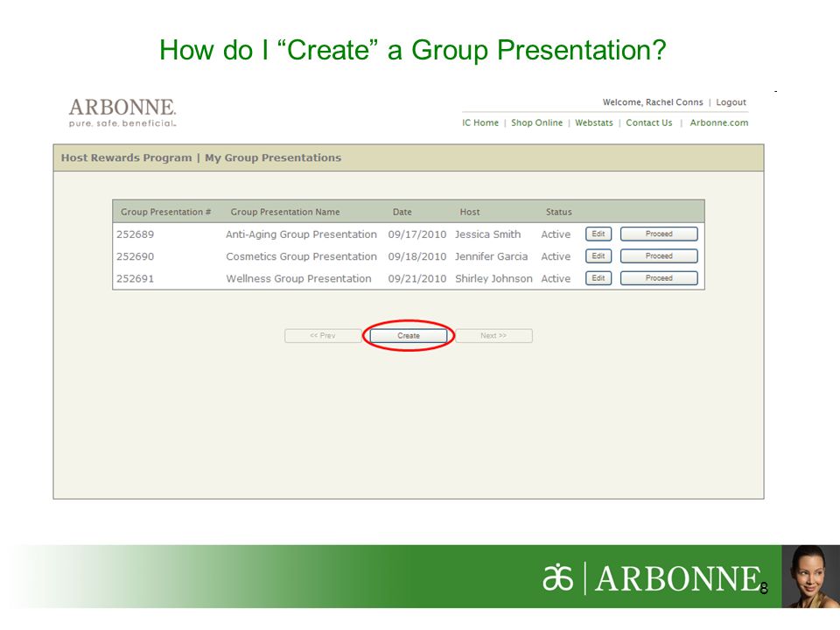Image resolution: width=840 pixels, height=630 pixels.
Task: Click the date 09/17/2010
Action: [x=416, y=234]
